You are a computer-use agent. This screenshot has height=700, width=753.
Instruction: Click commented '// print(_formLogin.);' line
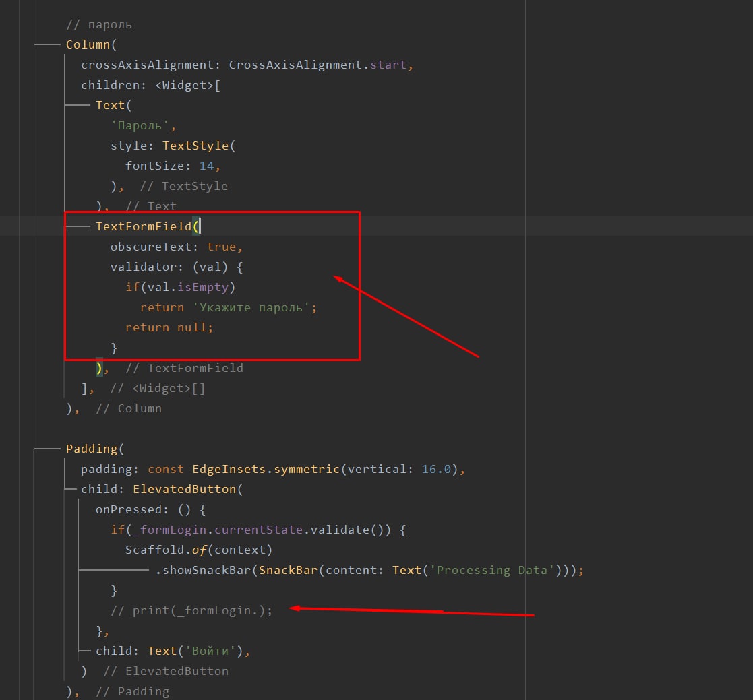(x=191, y=611)
